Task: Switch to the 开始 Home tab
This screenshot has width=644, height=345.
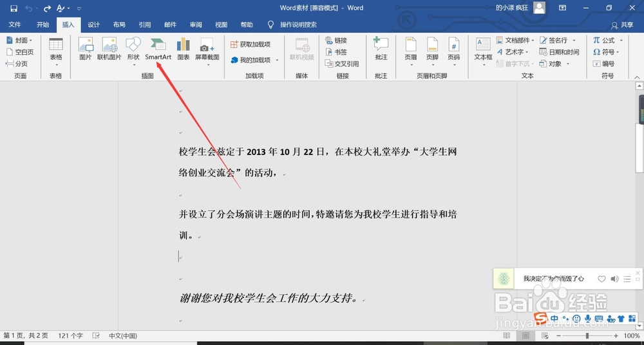Action: click(x=43, y=24)
